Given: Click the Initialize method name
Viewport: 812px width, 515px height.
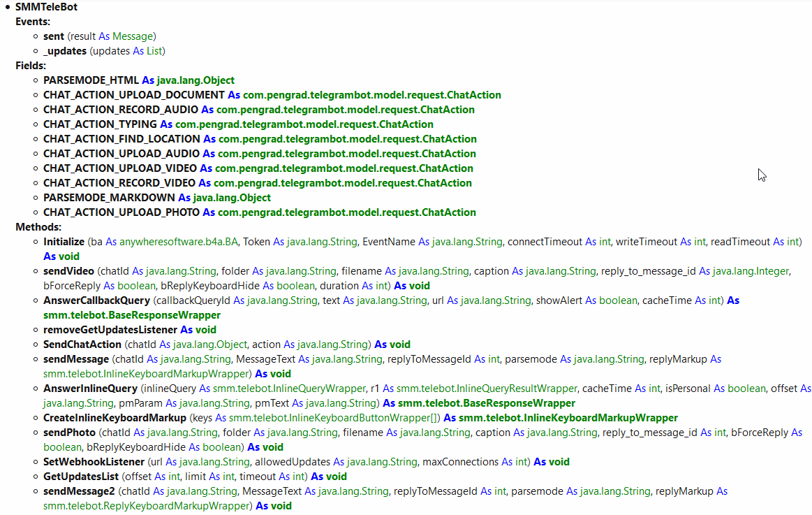Looking at the screenshot, I should click(63, 241).
